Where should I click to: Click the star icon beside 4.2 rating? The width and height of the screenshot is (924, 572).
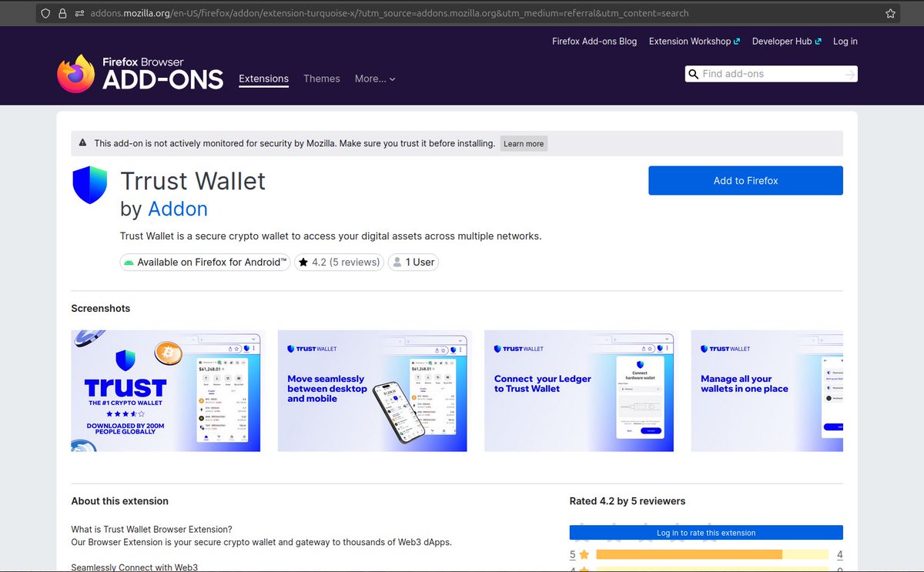click(x=303, y=263)
